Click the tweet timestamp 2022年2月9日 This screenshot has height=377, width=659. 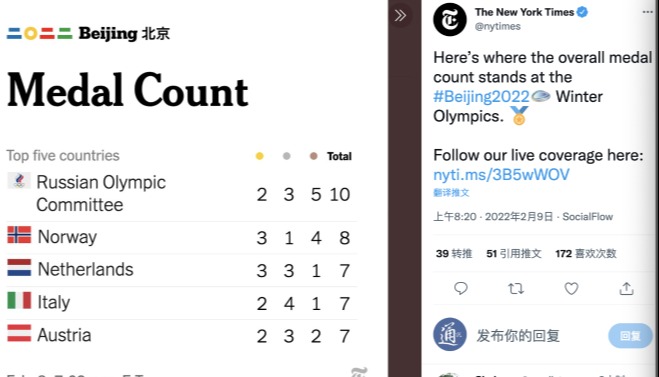(519, 216)
